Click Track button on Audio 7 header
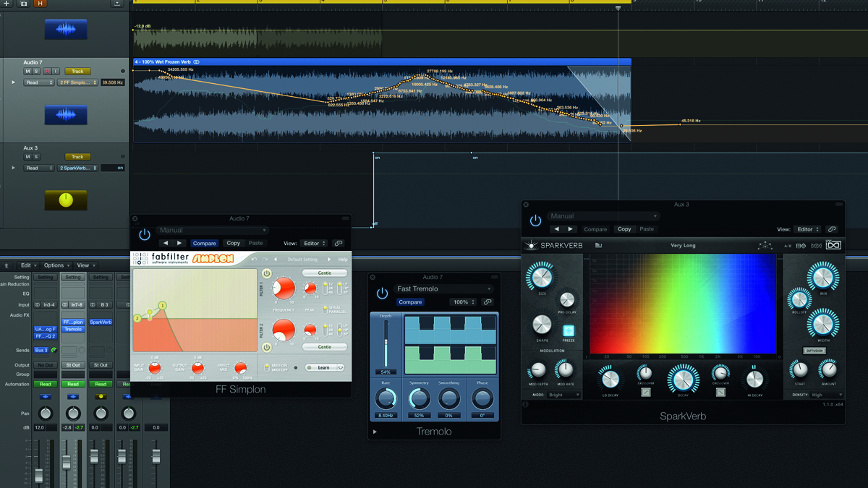The height and width of the screenshot is (488, 868). [x=77, y=72]
